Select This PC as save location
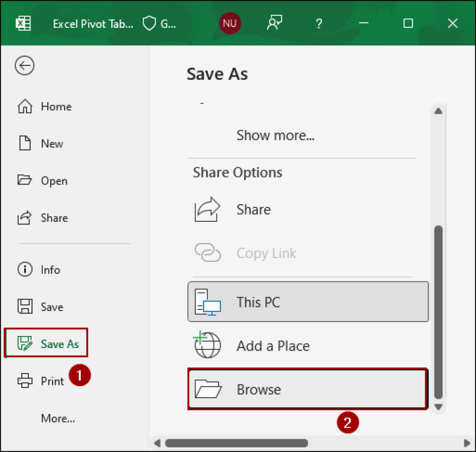Viewport: 476px width, 452px height. [308, 302]
